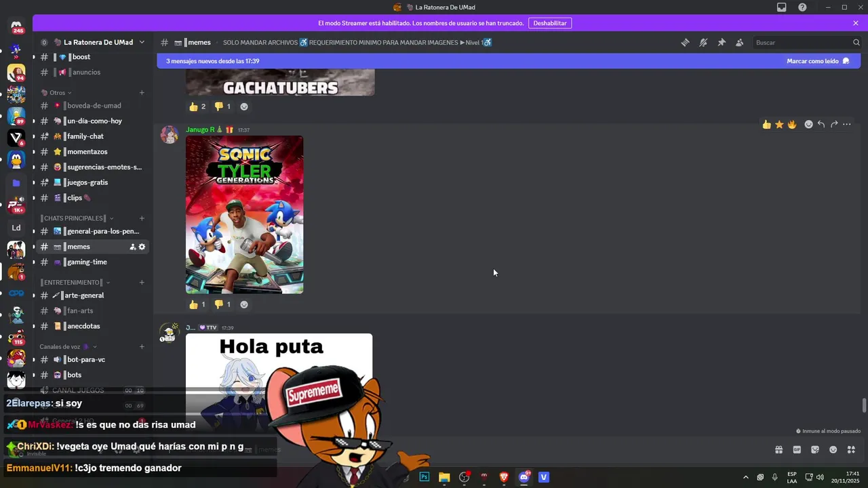Open memes channel settings gear

[142, 247]
